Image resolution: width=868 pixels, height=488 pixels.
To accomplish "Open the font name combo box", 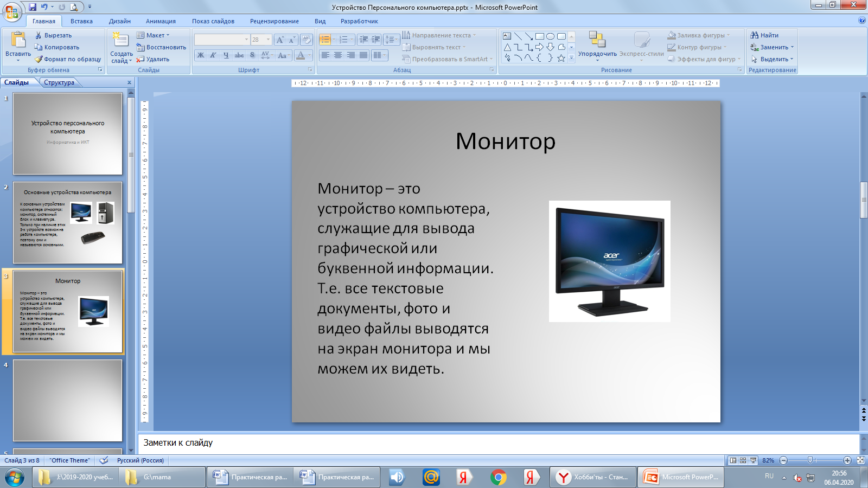I will click(x=222, y=40).
